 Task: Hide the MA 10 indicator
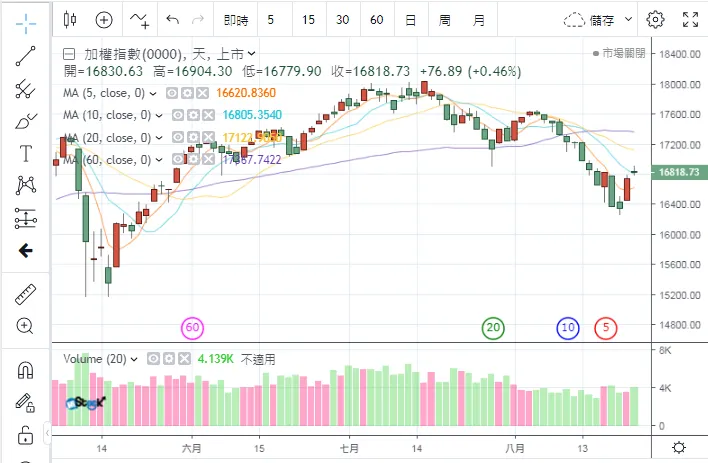click(x=178, y=115)
